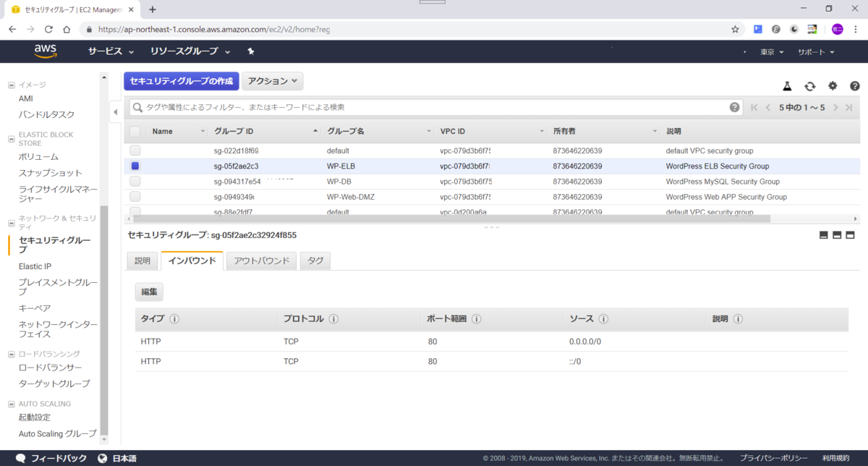Image resolution: width=868 pixels, height=466 pixels.
Task: Click the browser address bar URL
Action: (213, 30)
